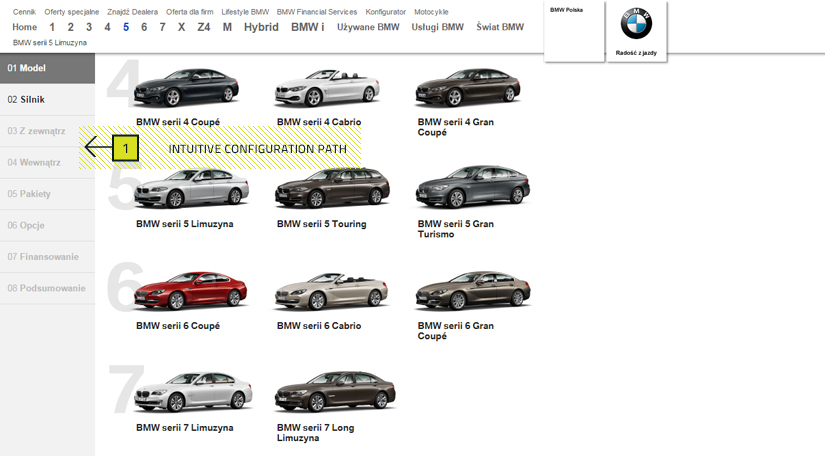Choose the beige 6 Series Cabrio image
This screenshot has width=825, height=456.
point(331,290)
